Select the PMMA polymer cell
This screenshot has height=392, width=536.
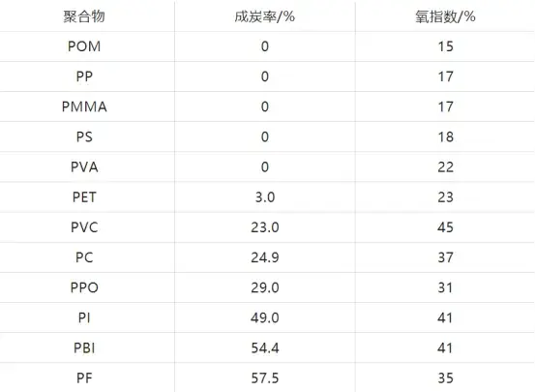click(x=84, y=106)
